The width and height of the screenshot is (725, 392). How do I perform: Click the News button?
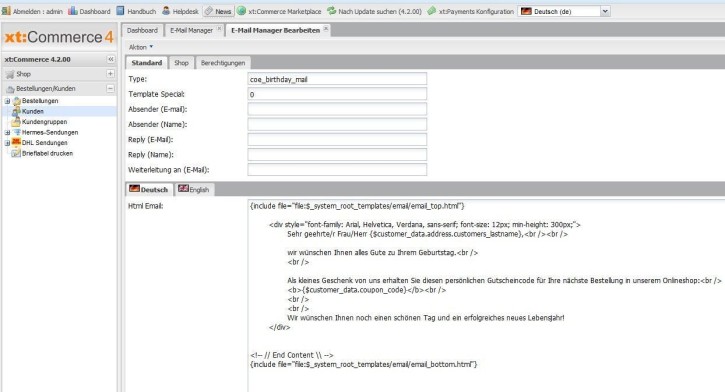pos(218,11)
